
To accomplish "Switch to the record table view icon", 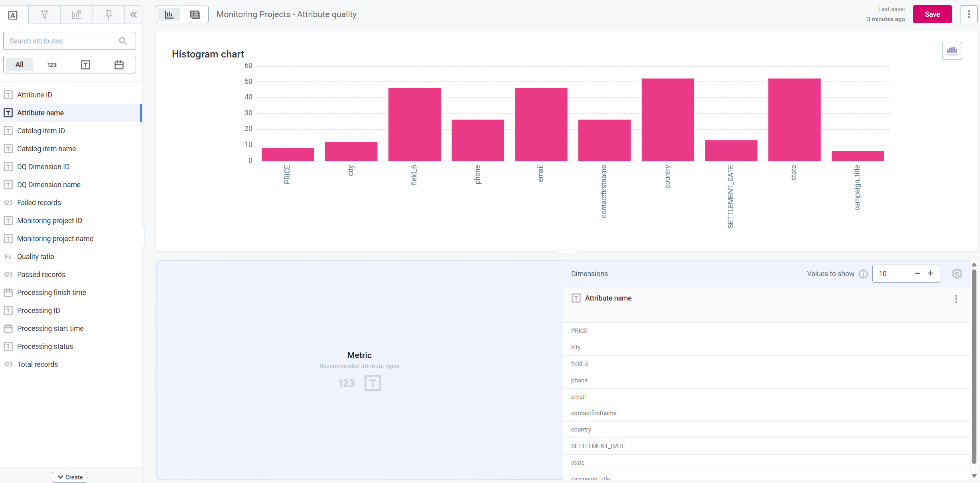I will (x=195, y=14).
